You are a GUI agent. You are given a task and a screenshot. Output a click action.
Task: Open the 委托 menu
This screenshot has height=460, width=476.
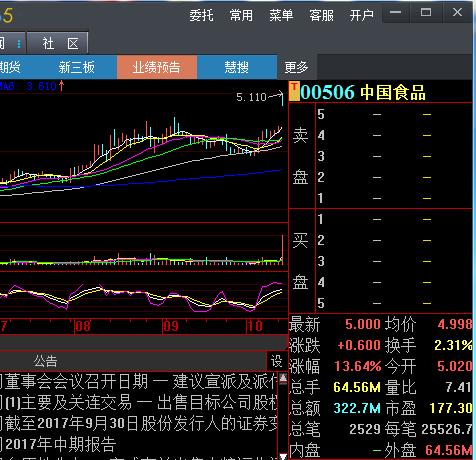201,15
